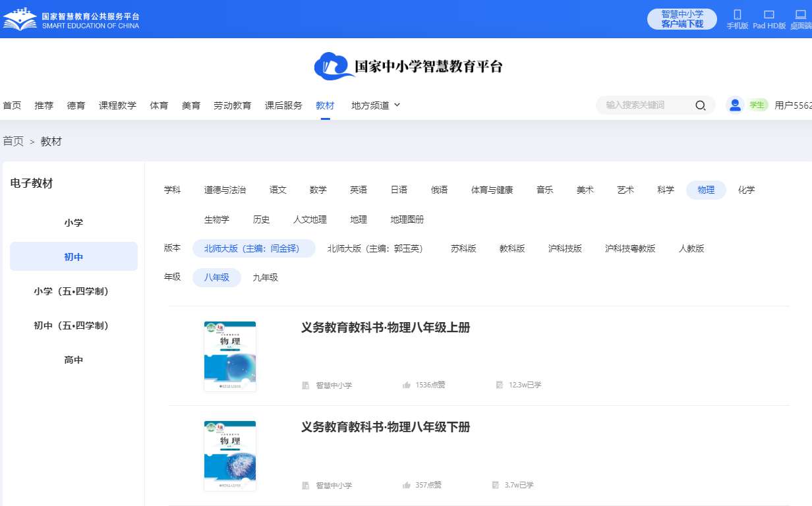Image resolution: width=812 pixels, height=506 pixels.
Task: Select 小学 in the sidebar
Action: (x=74, y=223)
